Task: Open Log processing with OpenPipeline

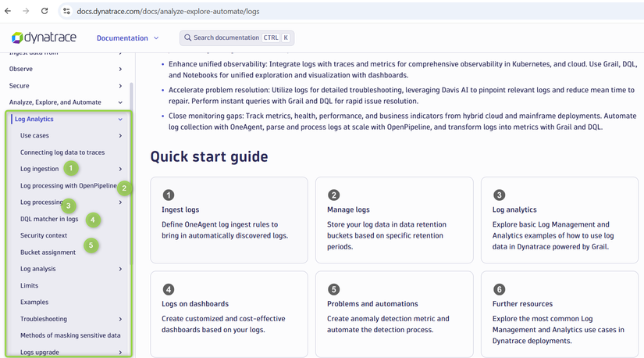Action: tap(69, 185)
